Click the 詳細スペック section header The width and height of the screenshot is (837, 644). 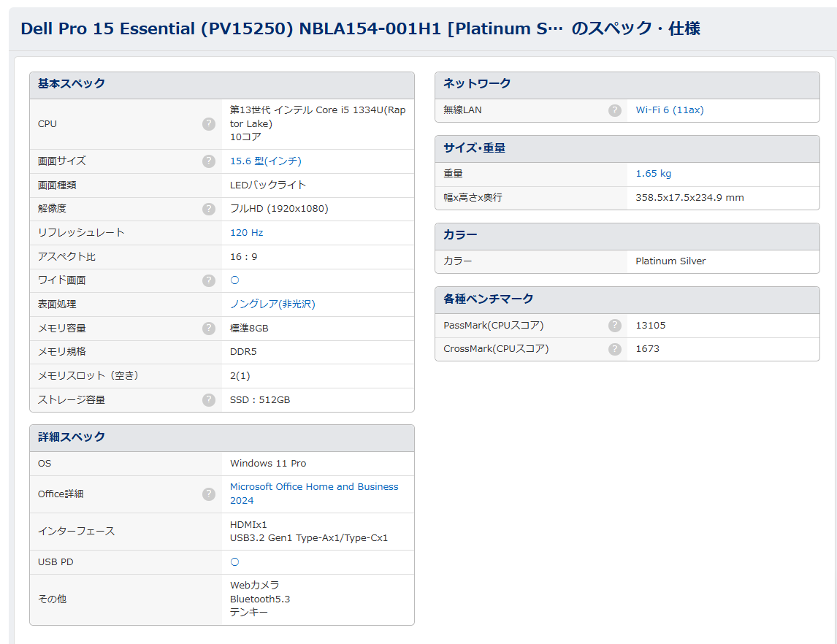(x=222, y=439)
